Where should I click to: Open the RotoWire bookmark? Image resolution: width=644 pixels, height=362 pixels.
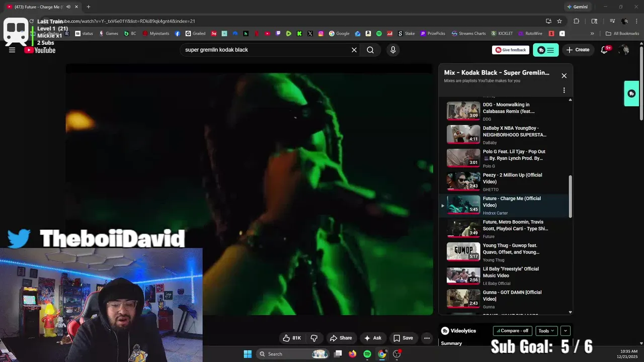(x=530, y=34)
